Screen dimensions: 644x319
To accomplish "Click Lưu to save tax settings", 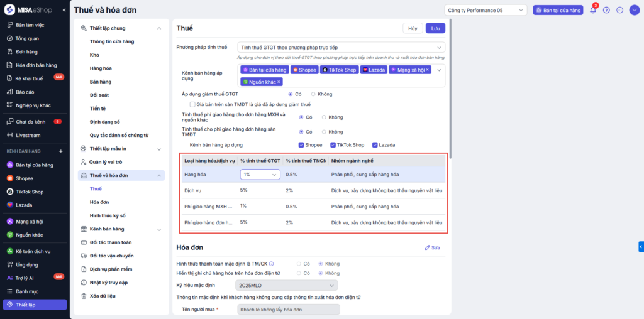I will point(435,28).
